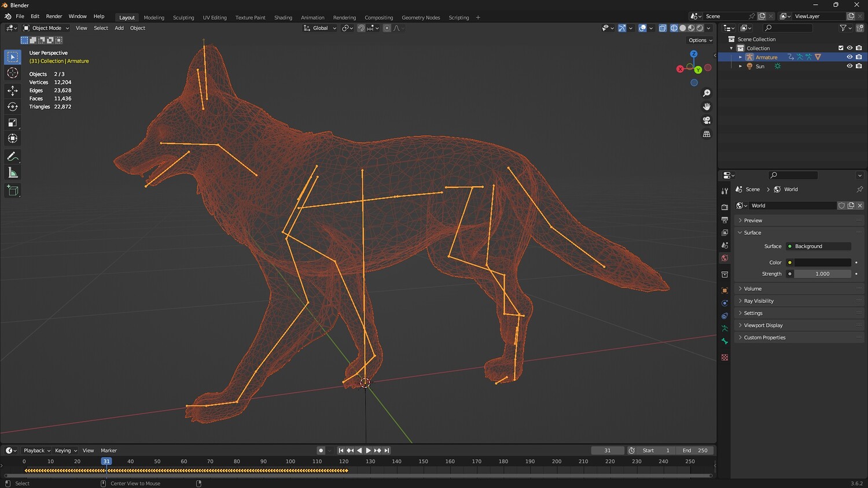868x488 pixels.
Task: Open the timeline Playback menu
Action: point(36,450)
